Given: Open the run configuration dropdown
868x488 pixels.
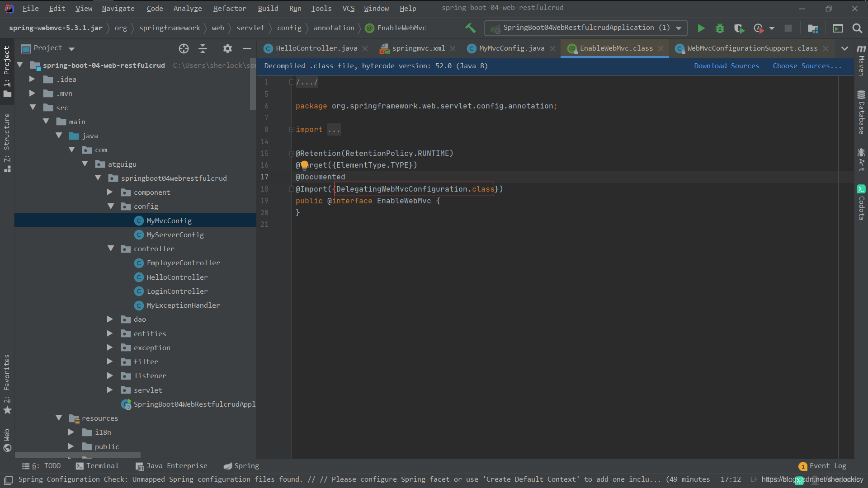Looking at the screenshot, I should click(x=586, y=28).
